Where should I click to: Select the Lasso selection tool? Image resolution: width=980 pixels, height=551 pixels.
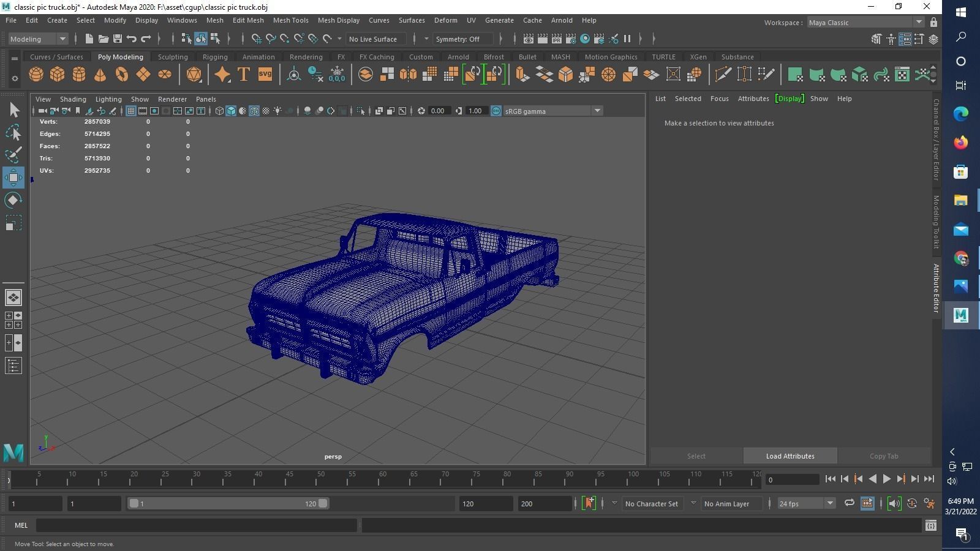pyautogui.click(x=13, y=132)
